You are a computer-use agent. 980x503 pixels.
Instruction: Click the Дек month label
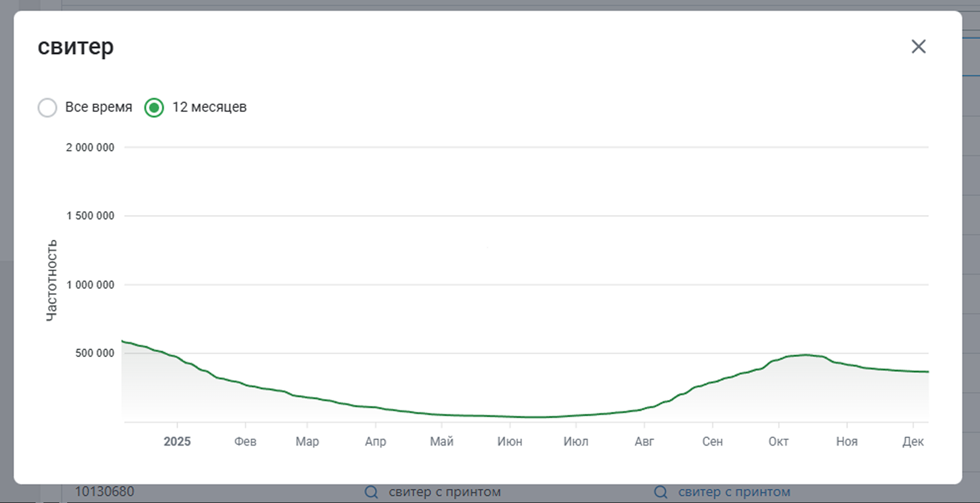click(913, 441)
